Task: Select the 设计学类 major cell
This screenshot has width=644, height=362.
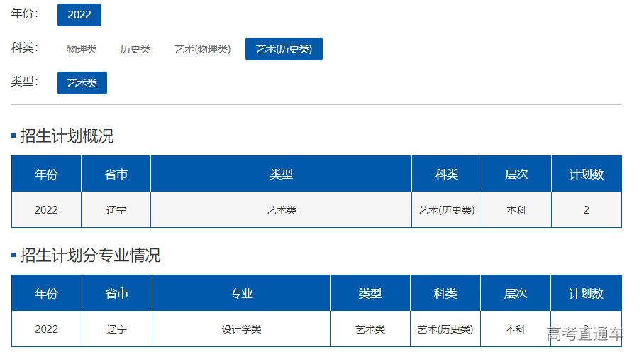Action: 241,329
